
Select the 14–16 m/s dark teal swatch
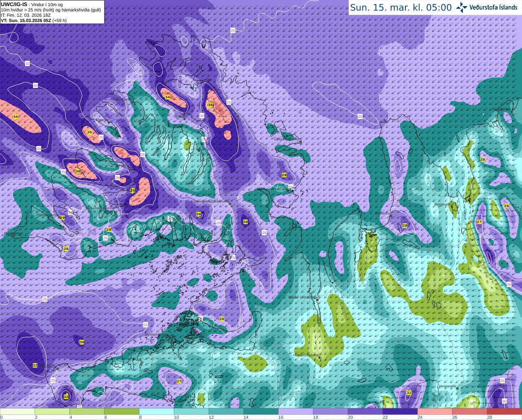(x=261, y=411)
